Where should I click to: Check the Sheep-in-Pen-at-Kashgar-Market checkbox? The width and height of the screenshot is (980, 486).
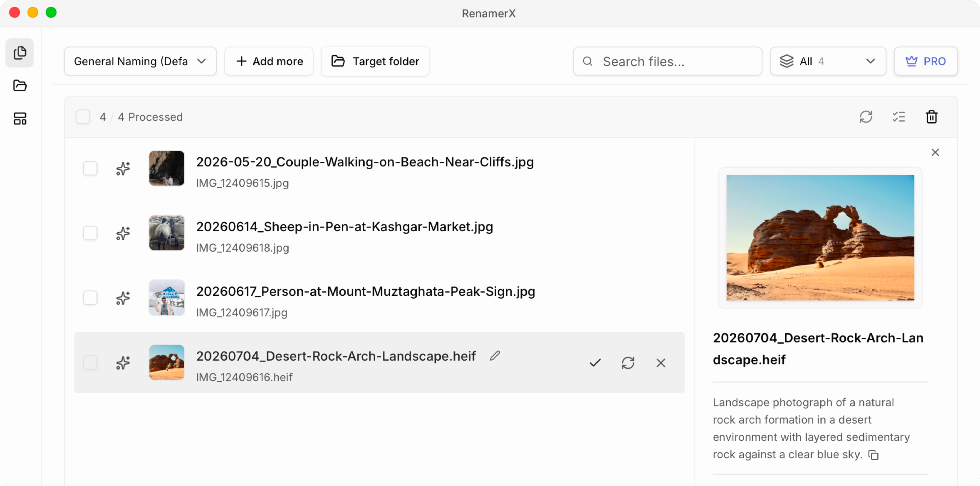point(90,233)
